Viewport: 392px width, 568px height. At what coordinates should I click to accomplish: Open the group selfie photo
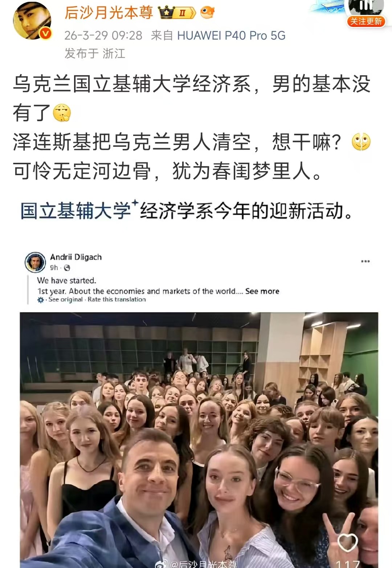click(x=199, y=440)
